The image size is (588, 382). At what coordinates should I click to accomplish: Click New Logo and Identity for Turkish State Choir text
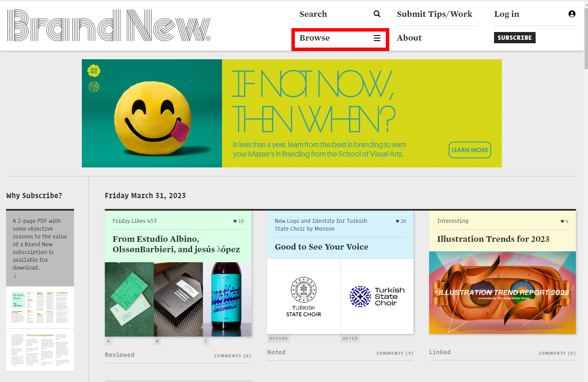click(321, 225)
